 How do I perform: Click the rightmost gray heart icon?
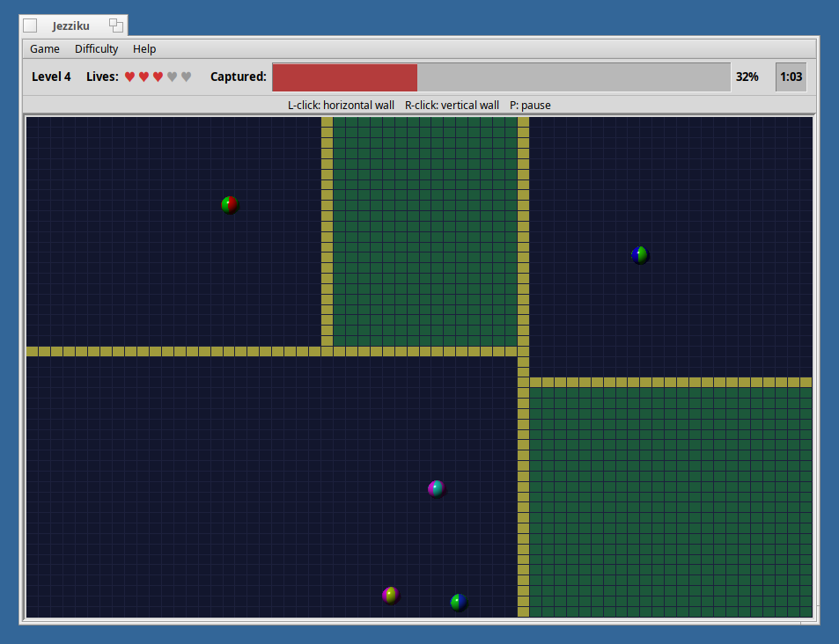click(x=185, y=77)
